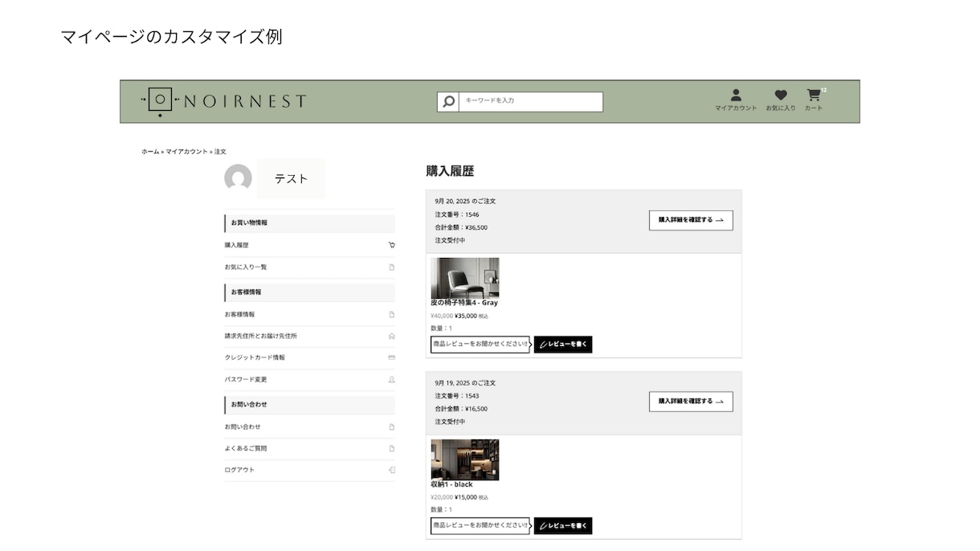
Task: Click the search magnifier icon
Action: coord(448,101)
